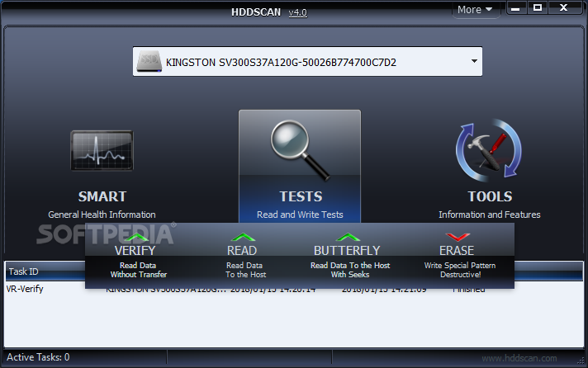Select the VR-Verify task row

point(294,289)
